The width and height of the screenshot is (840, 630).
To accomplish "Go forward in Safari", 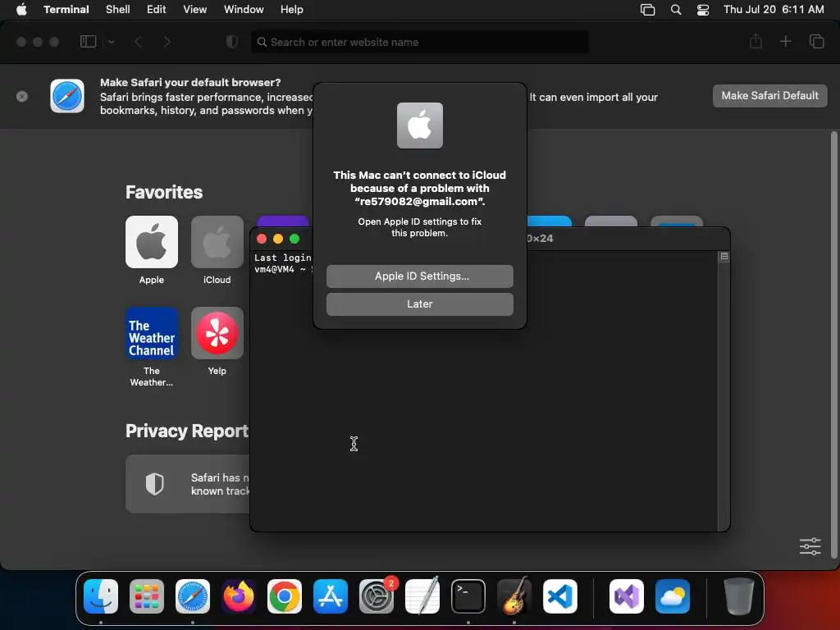I will 167,42.
